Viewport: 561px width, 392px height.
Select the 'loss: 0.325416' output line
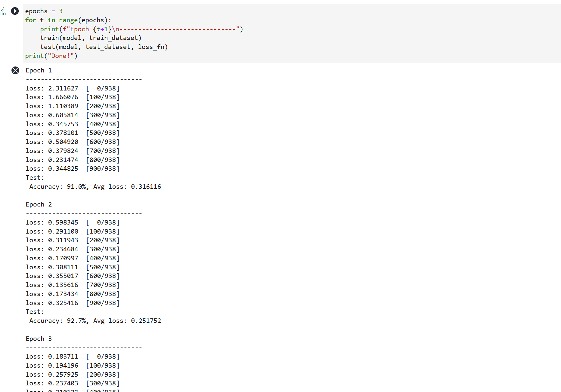[x=73, y=303]
